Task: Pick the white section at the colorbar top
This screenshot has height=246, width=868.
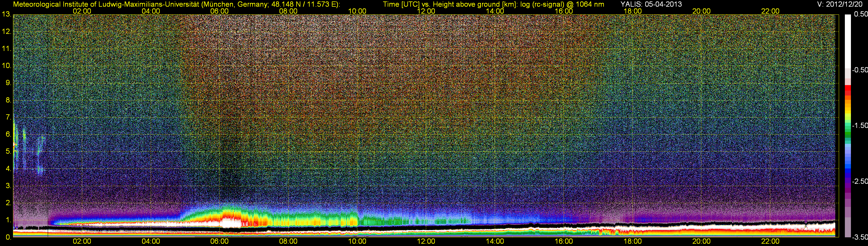Action: point(848,41)
